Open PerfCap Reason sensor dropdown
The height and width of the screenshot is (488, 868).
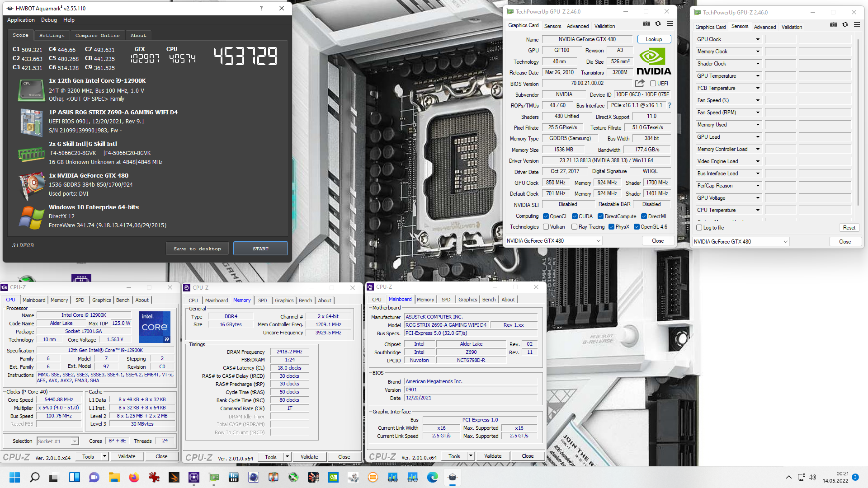[x=758, y=186]
